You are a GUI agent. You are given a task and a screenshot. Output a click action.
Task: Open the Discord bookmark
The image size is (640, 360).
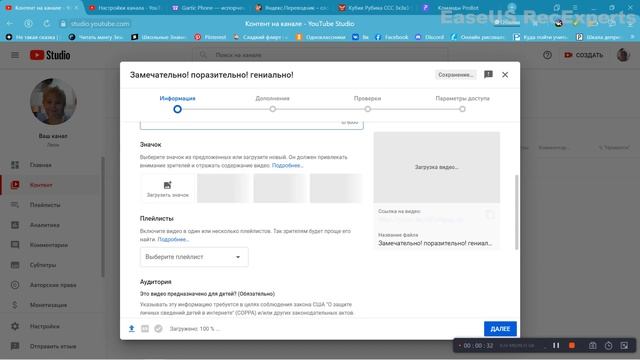429,37
